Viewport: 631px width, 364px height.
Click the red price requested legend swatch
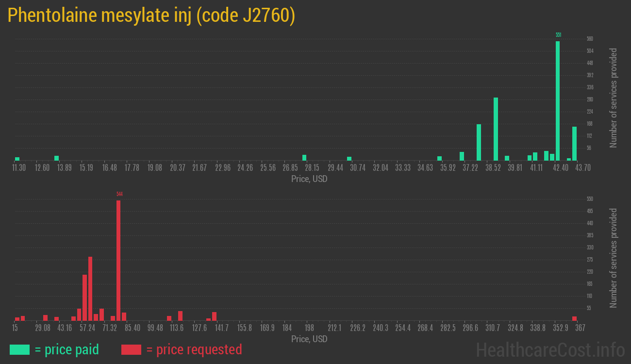(132, 349)
